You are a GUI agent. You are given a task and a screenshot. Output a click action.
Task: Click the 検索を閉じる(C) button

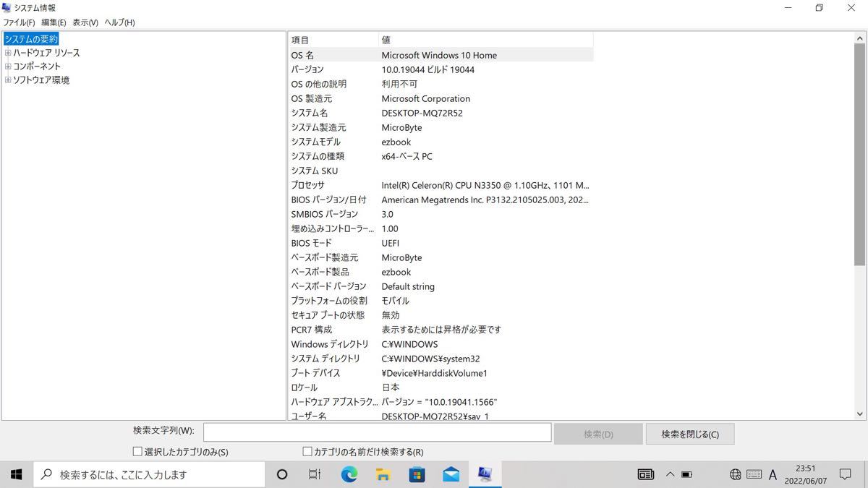[690, 434]
